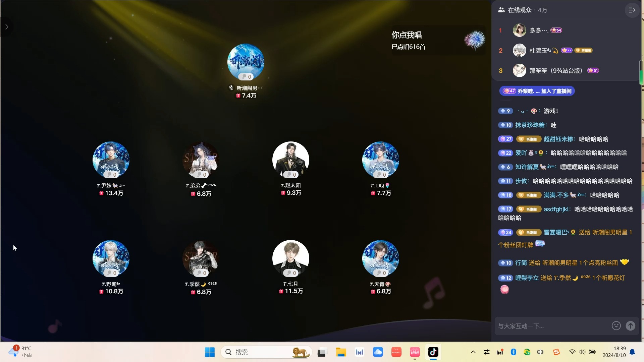Open T.七月 seat avatar
Viewport: 644px width, 362px height.
point(291,258)
